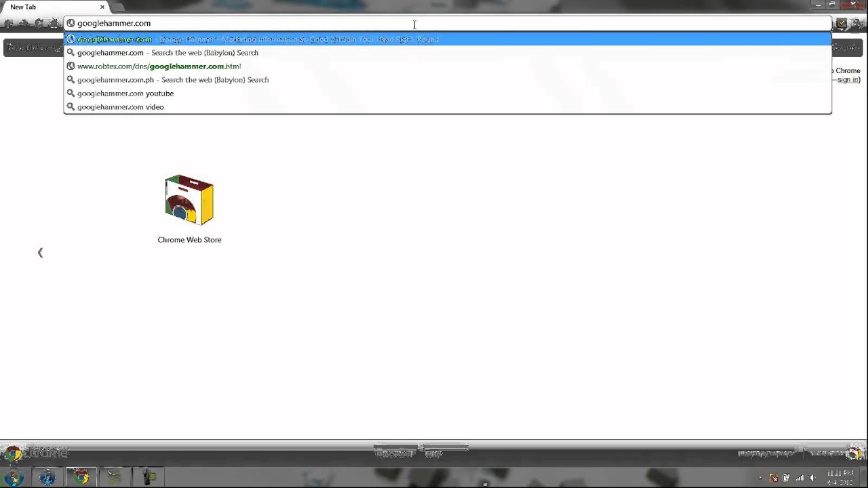
Task: Open the network signal tray icon
Action: (800, 478)
